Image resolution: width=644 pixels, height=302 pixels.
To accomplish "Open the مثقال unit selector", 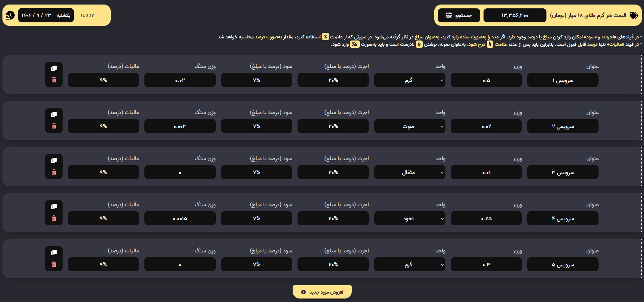I will [x=409, y=172].
